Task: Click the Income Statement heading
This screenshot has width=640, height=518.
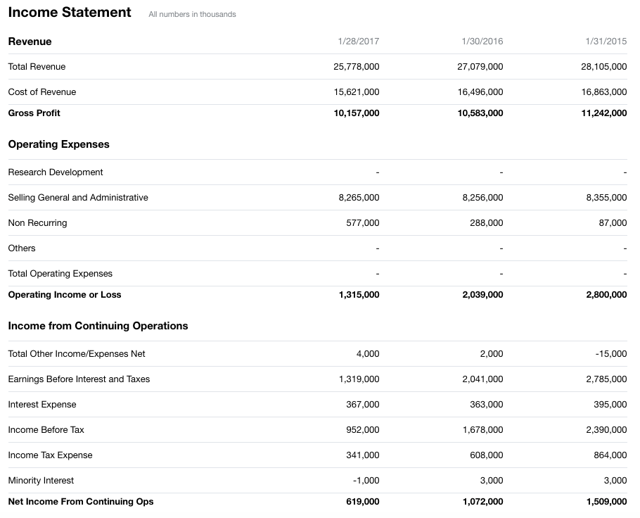Action: click(69, 13)
